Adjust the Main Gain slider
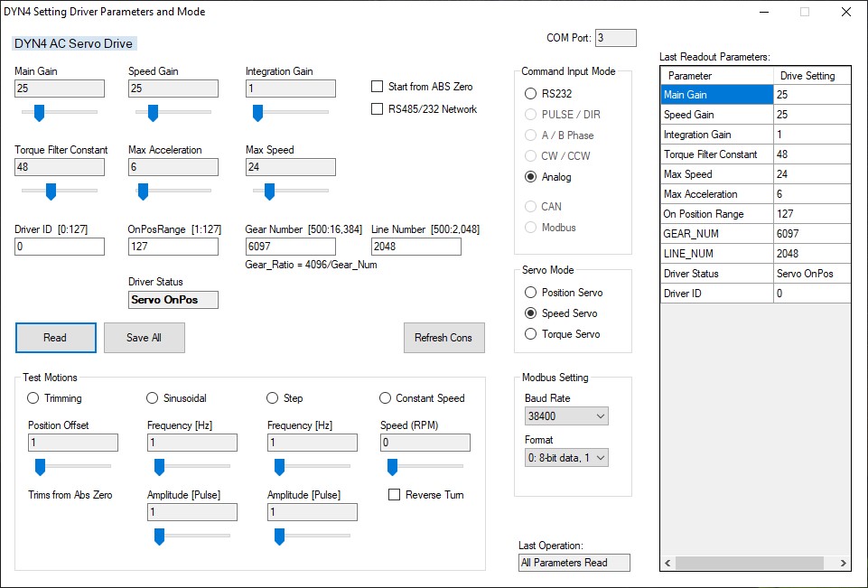Image resolution: width=868 pixels, height=588 pixels. point(60,112)
